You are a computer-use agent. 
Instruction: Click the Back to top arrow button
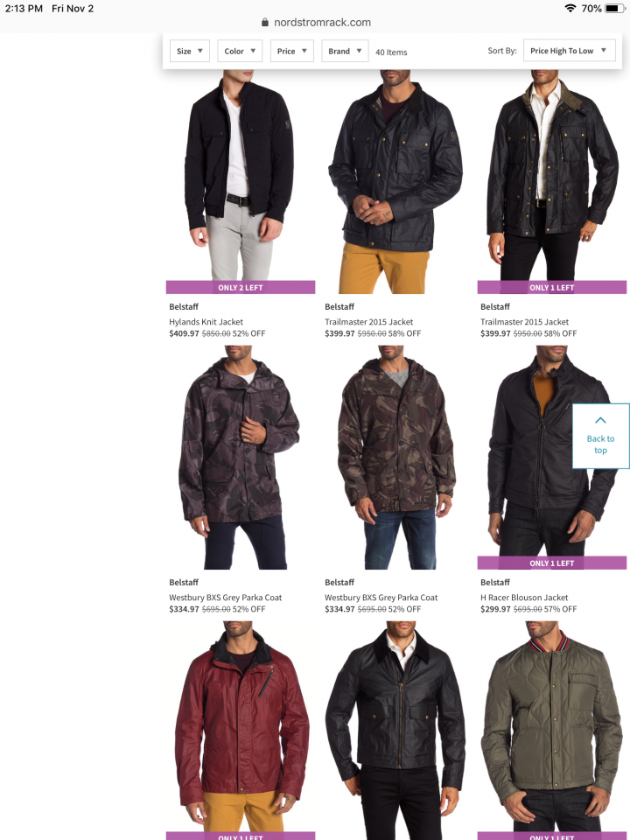coord(600,436)
